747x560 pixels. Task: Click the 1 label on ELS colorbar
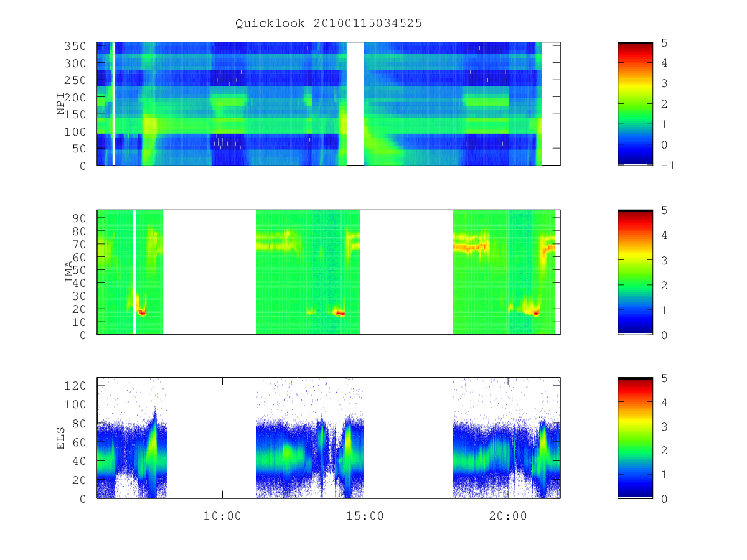(x=665, y=474)
